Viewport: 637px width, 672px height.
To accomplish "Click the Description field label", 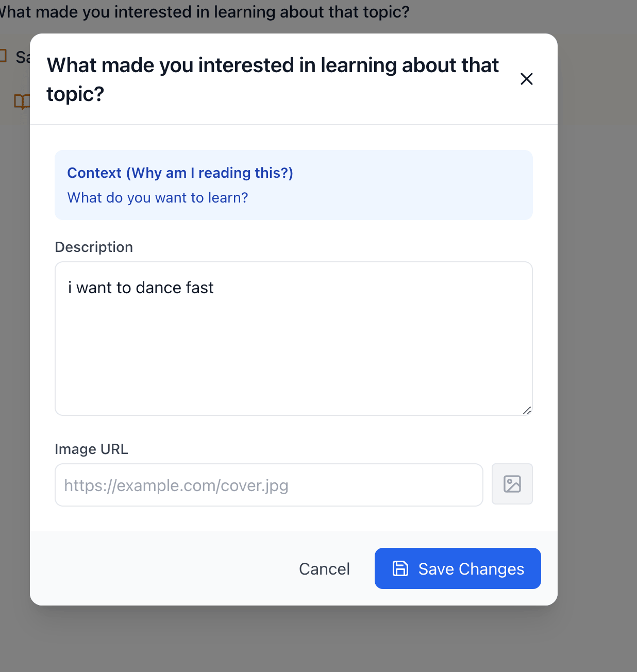I will coord(94,247).
